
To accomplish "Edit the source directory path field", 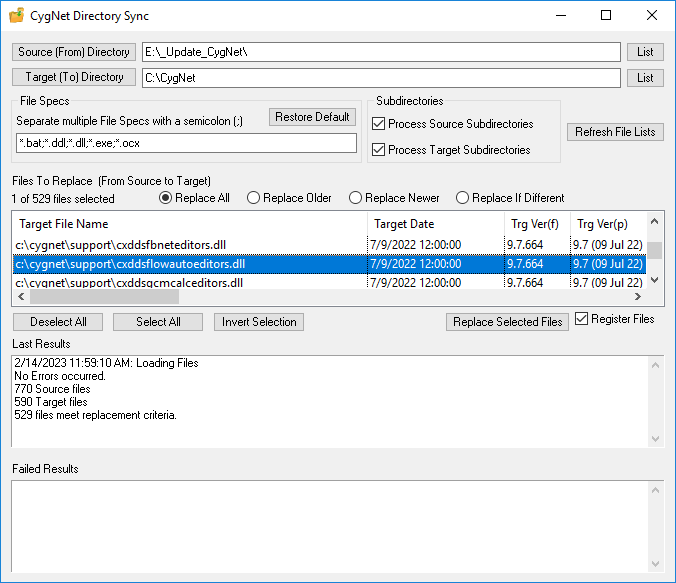I will tap(381, 52).
